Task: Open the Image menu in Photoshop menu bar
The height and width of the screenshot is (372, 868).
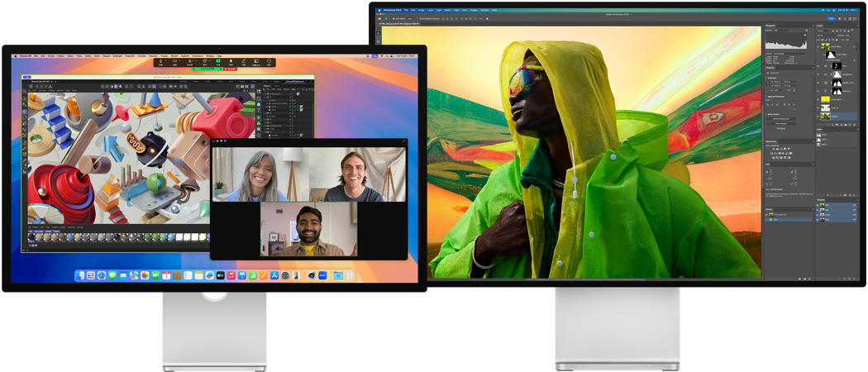Action: [x=422, y=10]
